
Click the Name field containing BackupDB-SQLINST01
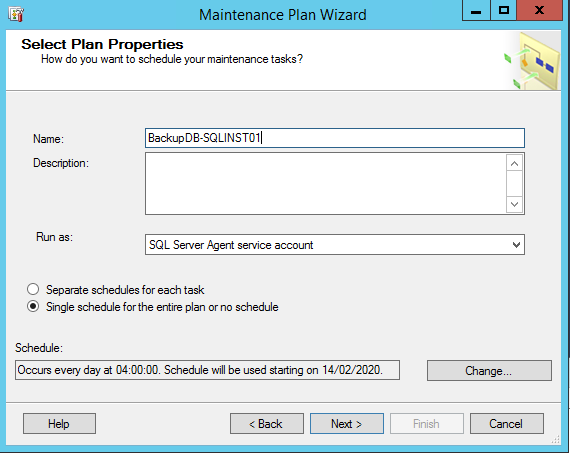point(334,138)
